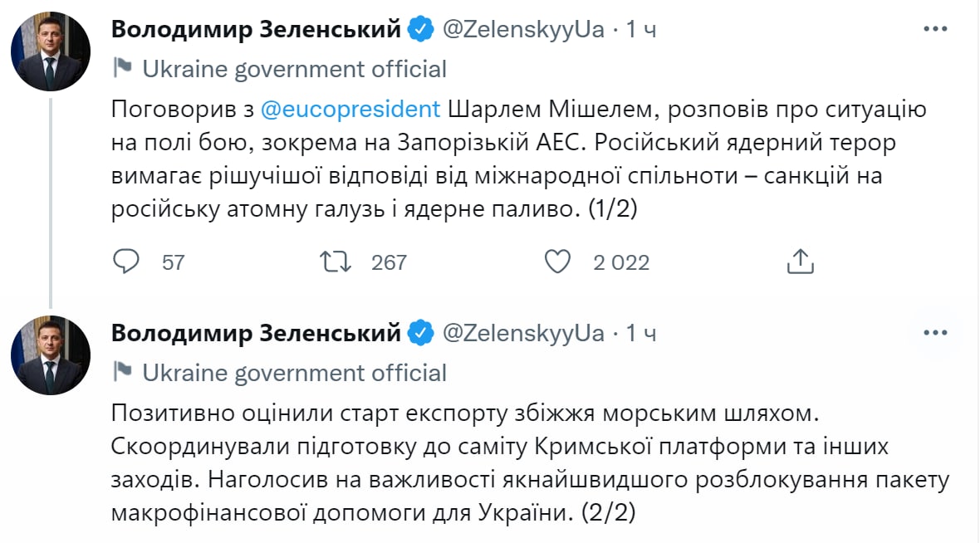Open profile avatar on second tweet
This screenshot has width=980, height=543.
tap(51, 355)
